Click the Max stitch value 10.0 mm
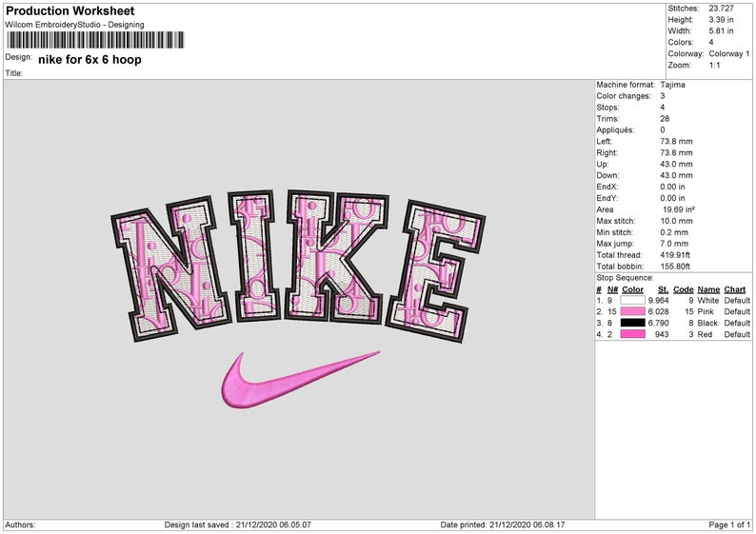This screenshot has height=534, width=756. (676, 221)
